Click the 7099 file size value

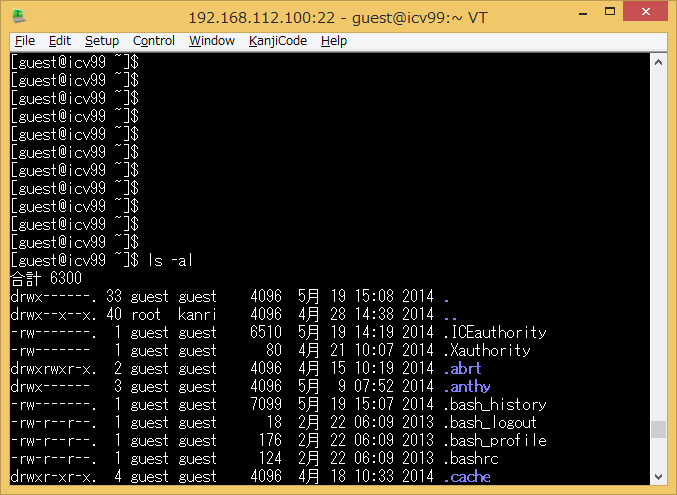pos(266,405)
